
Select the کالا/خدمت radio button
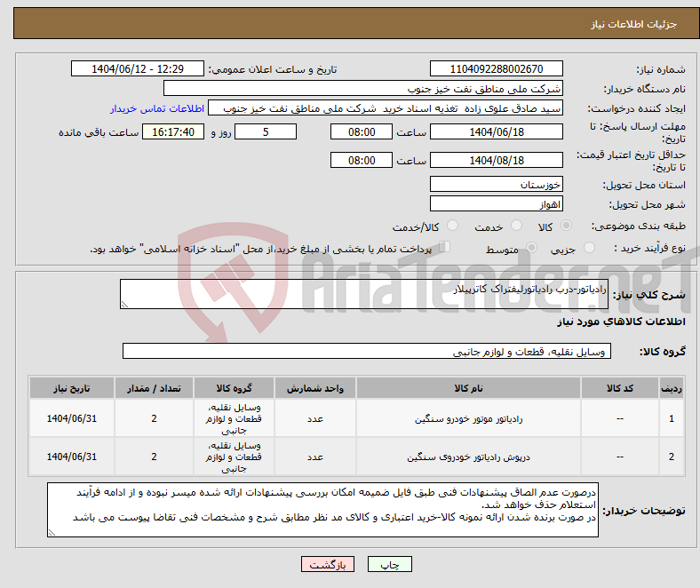453,226
